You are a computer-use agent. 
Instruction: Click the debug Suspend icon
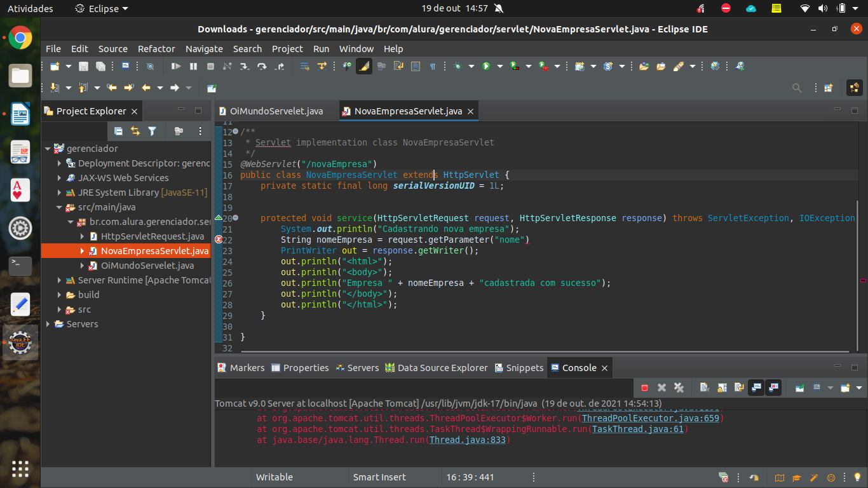[193, 66]
